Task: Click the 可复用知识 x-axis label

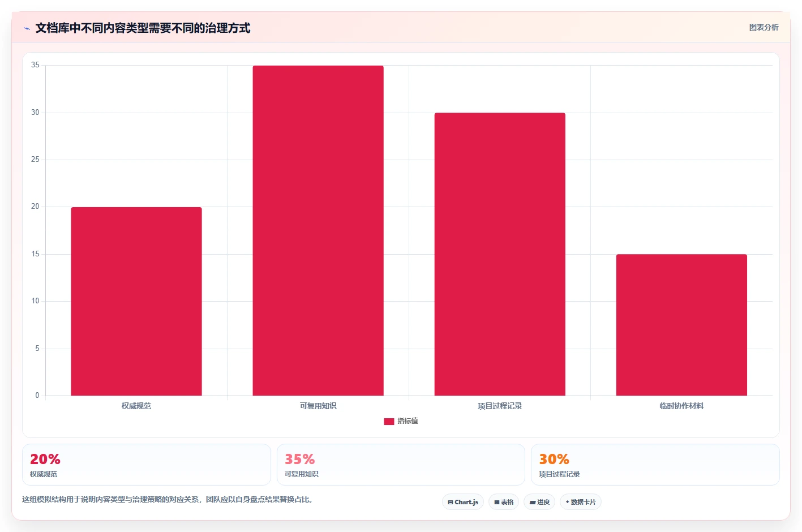Action: pos(318,406)
